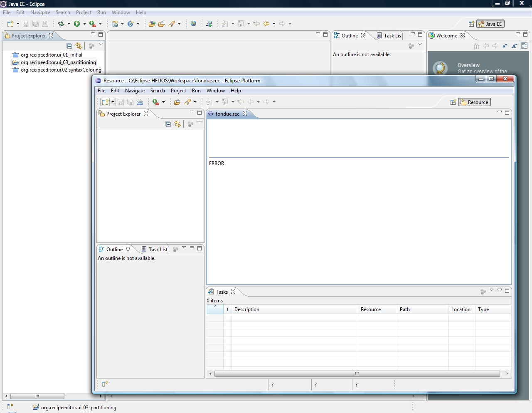Collapse All in Resource window Project Explorer
This screenshot has width=532, height=413.
[x=168, y=124]
